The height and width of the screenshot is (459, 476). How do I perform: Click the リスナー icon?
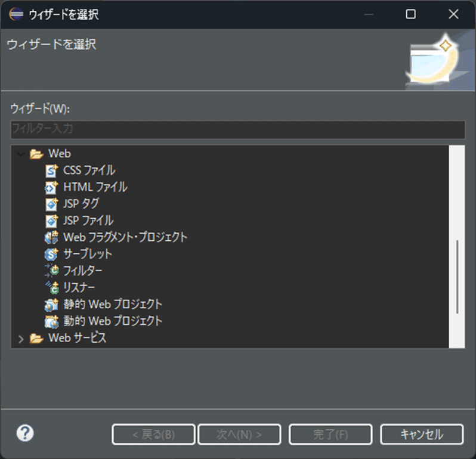click(52, 287)
